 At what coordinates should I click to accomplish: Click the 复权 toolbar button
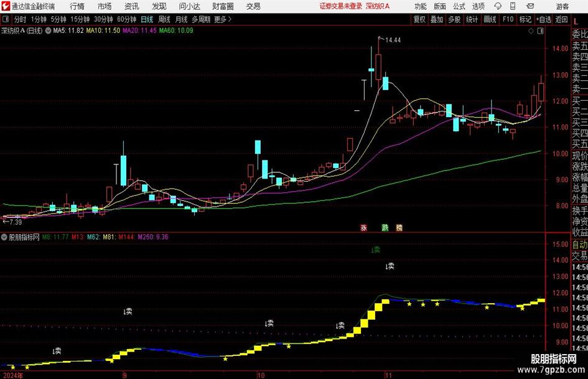tap(419, 19)
